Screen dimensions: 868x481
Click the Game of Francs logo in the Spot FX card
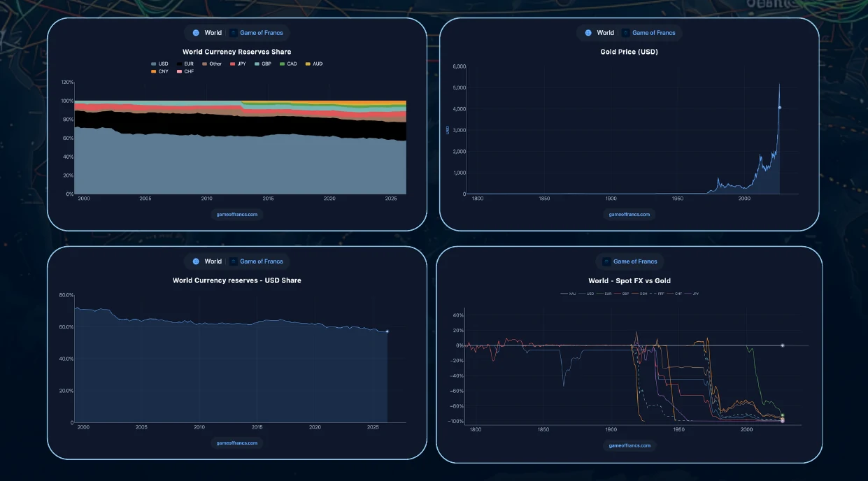pos(607,261)
